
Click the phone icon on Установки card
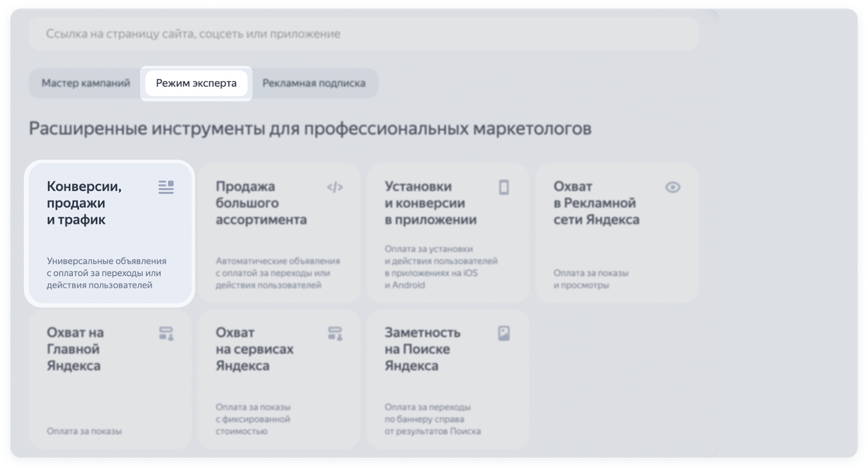pyautogui.click(x=504, y=187)
